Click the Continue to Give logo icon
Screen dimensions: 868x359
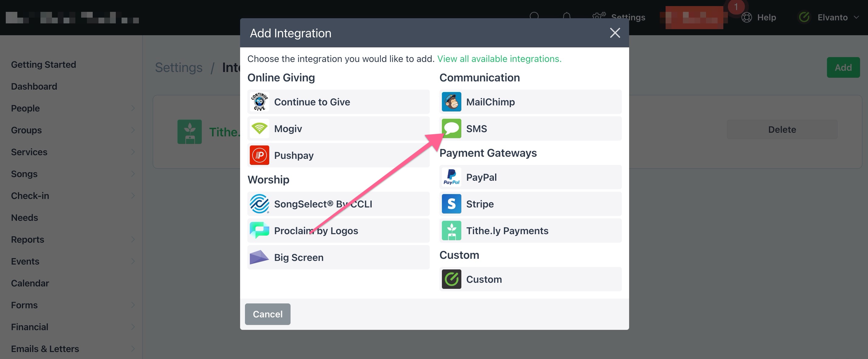[x=259, y=102]
